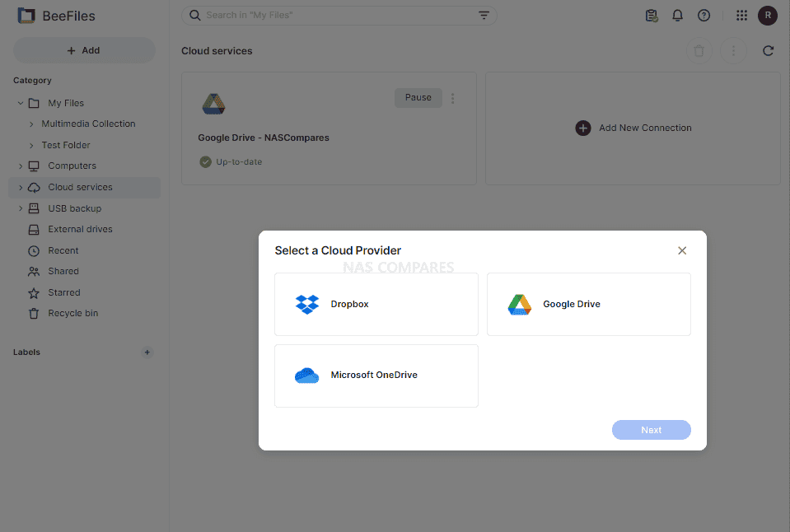The image size is (790, 532).
Task: Expand the Computers tree item
Action: tap(21, 166)
